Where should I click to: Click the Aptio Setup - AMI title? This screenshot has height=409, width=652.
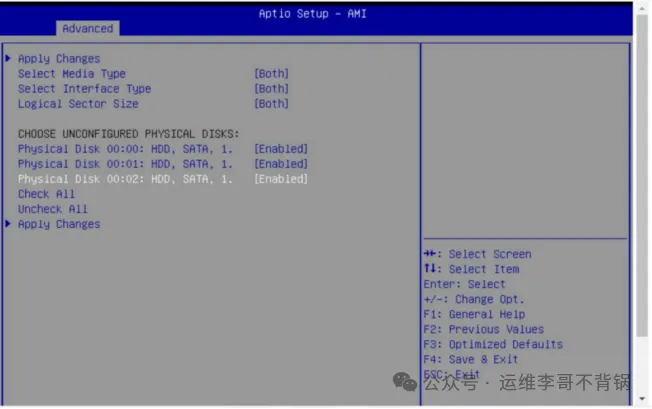point(313,14)
